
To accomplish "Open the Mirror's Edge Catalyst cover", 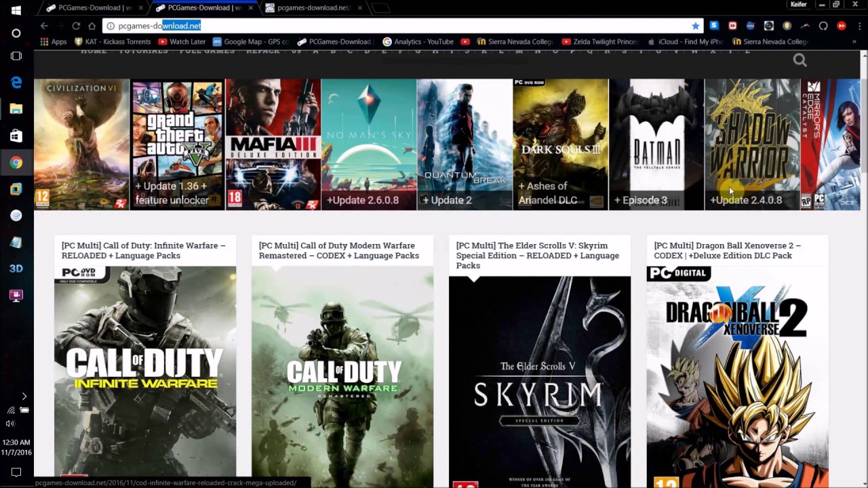I will 831,144.
